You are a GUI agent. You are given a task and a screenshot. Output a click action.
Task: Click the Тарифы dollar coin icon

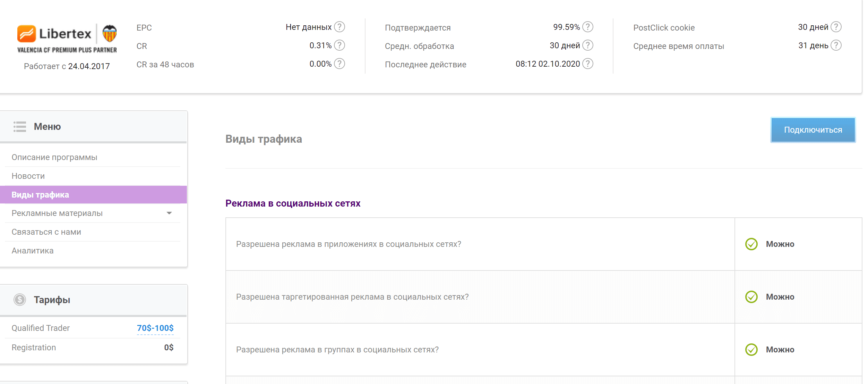(20, 300)
